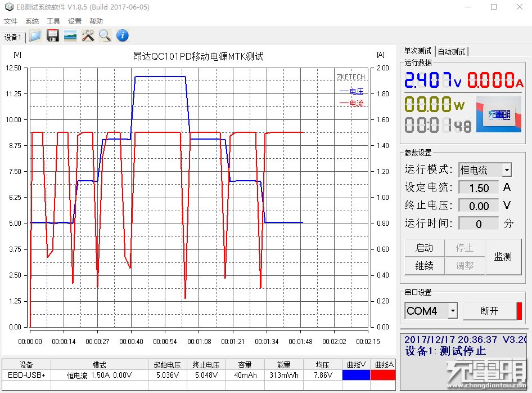Click the 2.407V voltage readout
The height and width of the screenshot is (393, 532).
(433, 81)
